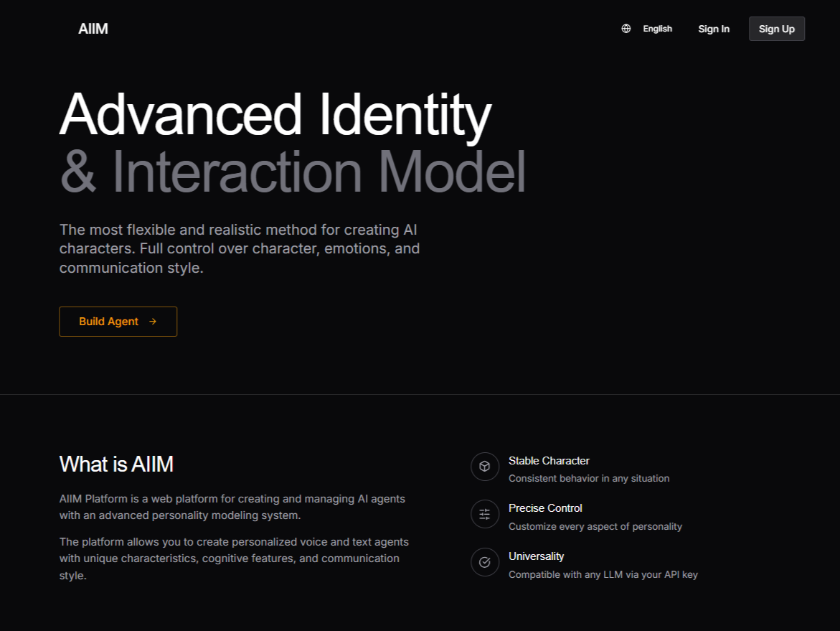Click the AIIM logo
The height and width of the screenshot is (631, 840).
(x=93, y=29)
